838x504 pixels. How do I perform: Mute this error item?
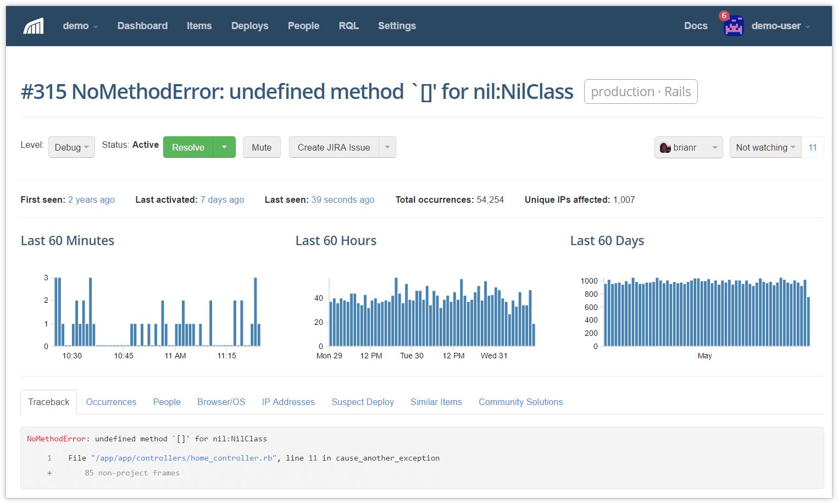262,147
